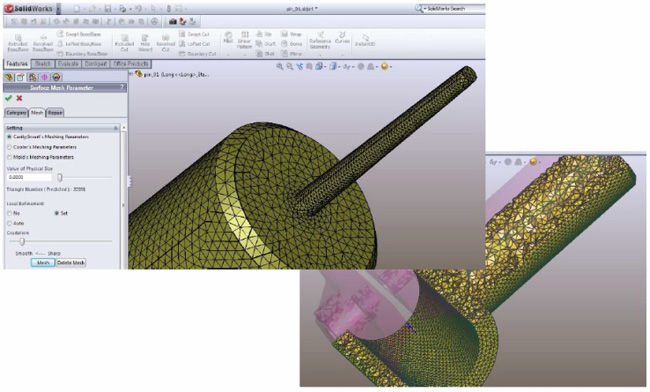Select the Revolved Boss/Base tool
650x392 pixels.
click(x=43, y=43)
